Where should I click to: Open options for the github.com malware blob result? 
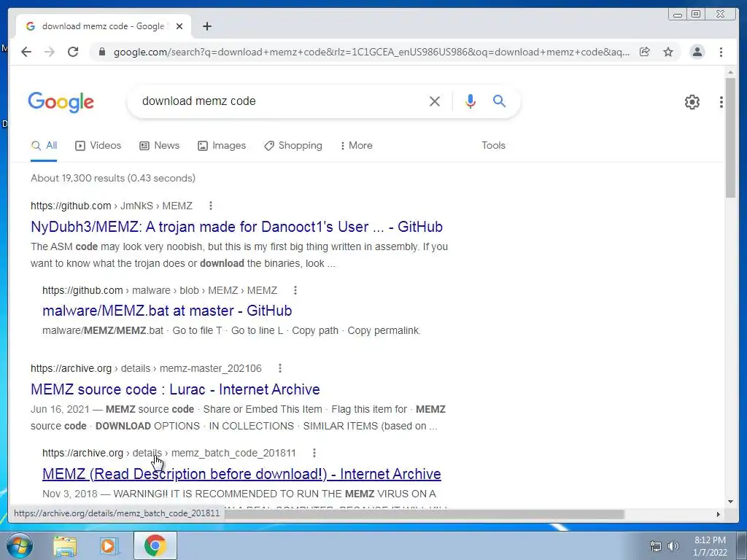tap(295, 290)
